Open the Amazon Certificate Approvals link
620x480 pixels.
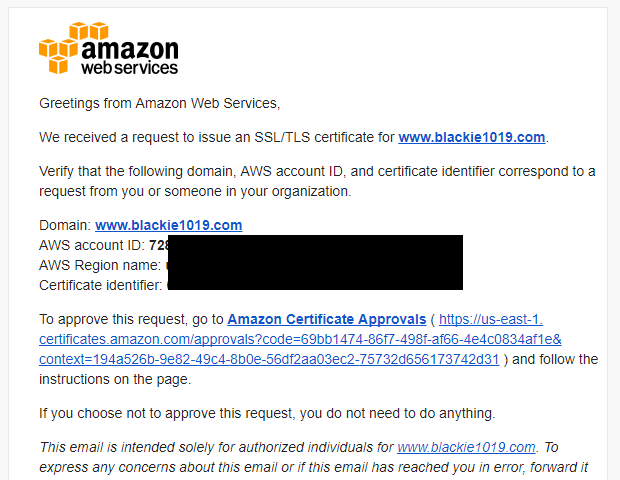(x=326, y=320)
